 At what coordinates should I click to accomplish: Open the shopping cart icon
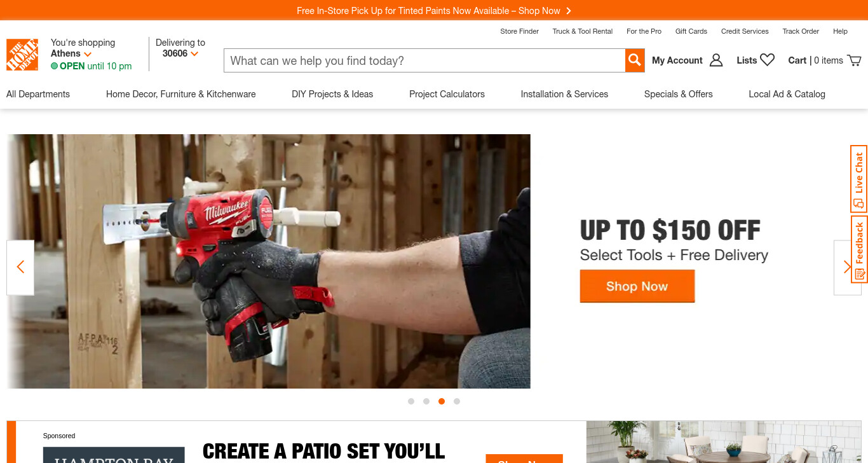pos(855,60)
